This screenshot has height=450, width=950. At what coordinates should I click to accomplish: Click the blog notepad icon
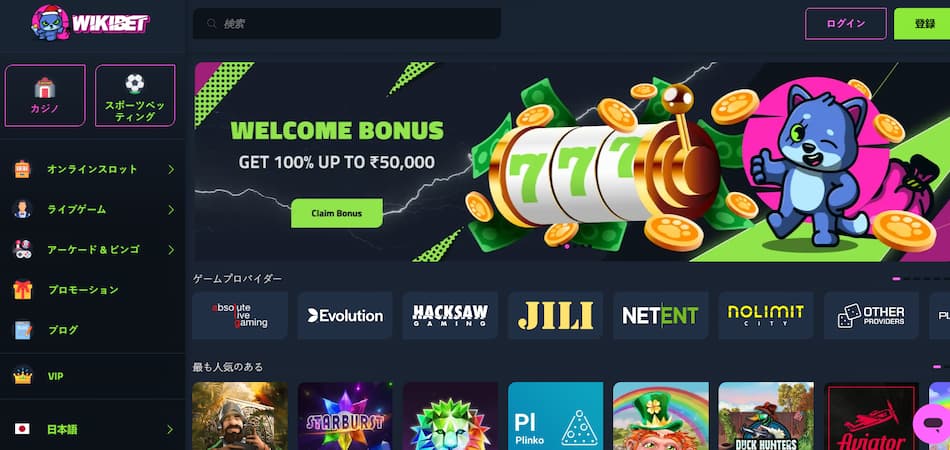click(22, 330)
